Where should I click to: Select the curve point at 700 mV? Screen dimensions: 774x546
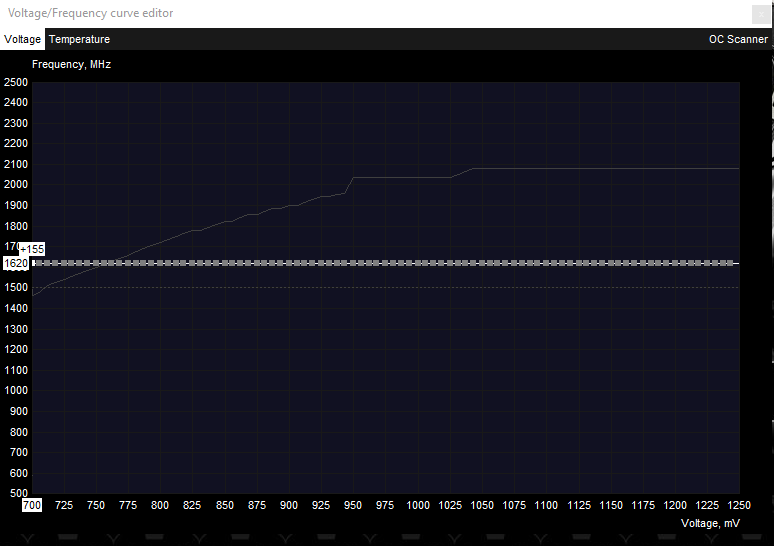coord(34,263)
